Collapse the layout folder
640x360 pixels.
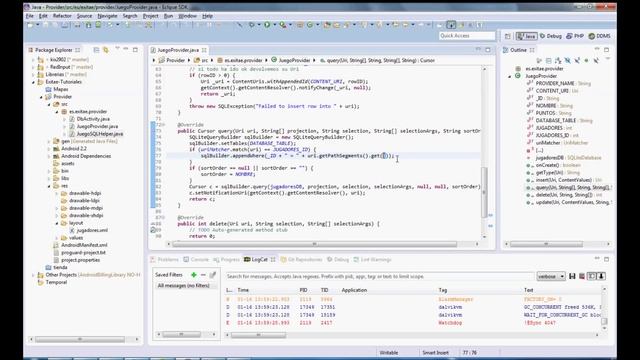point(57,223)
